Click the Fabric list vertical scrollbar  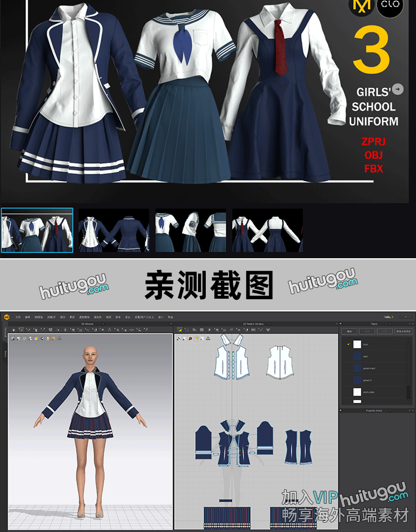click(409, 366)
